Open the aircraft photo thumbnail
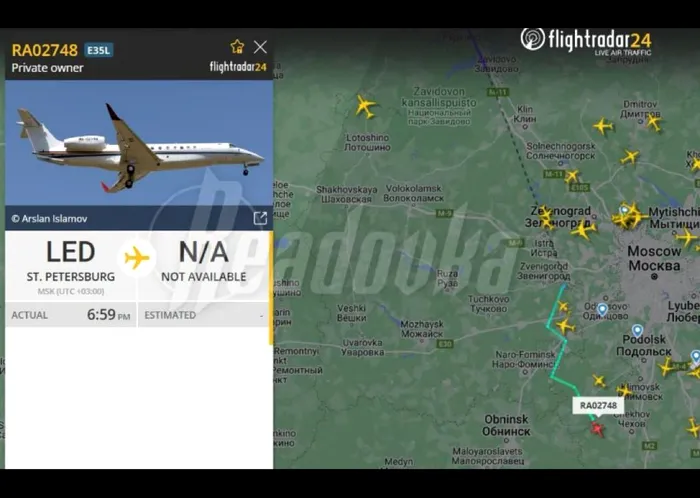The width and height of the screenshot is (700, 498). (x=139, y=143)
